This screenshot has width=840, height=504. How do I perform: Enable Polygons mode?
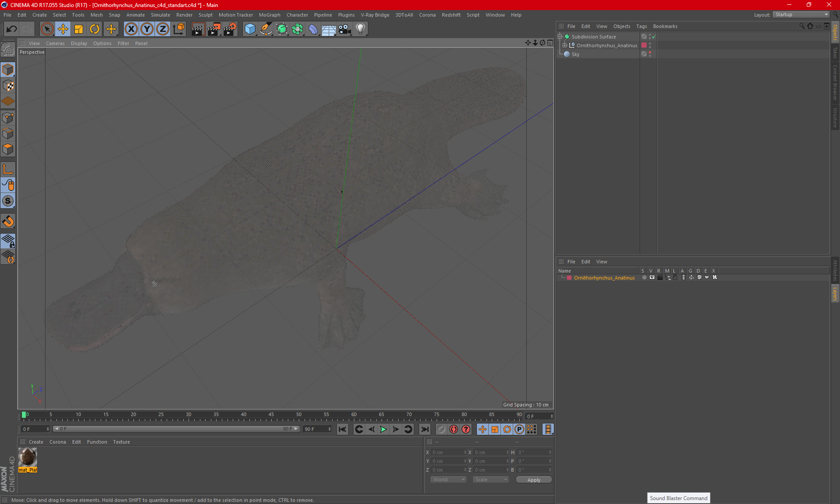pyautogui.click(x=8, y=149)
